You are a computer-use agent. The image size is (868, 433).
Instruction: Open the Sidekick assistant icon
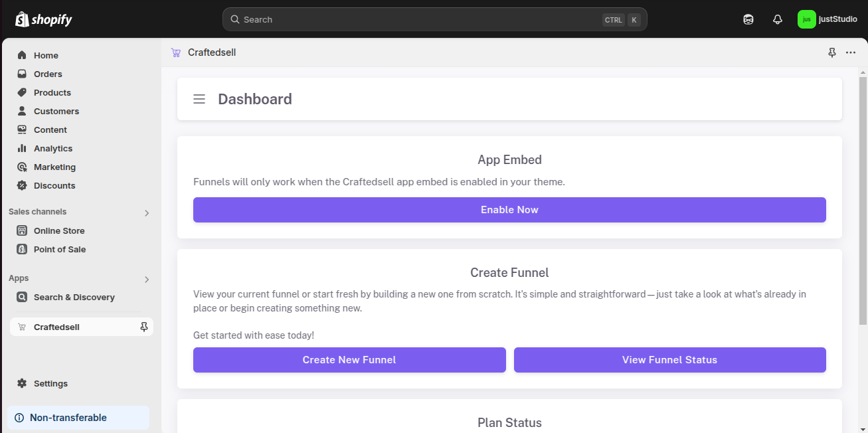[748, 19]
